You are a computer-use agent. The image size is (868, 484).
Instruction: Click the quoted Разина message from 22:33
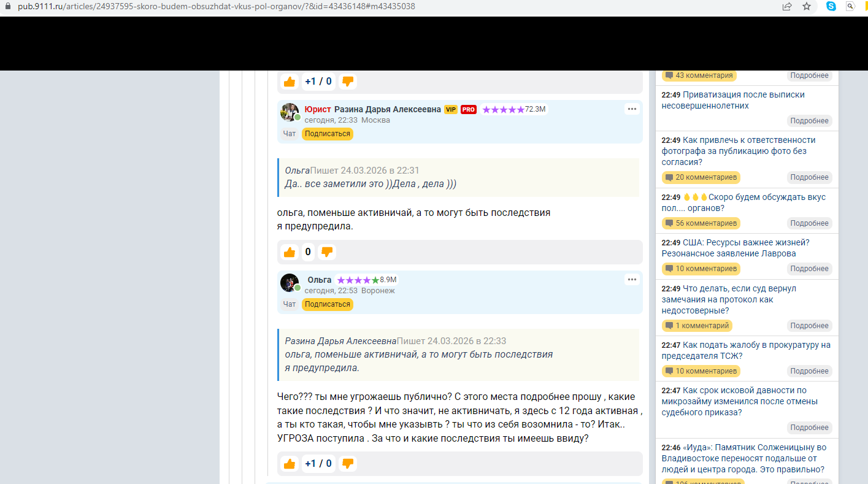coord(458,355)
